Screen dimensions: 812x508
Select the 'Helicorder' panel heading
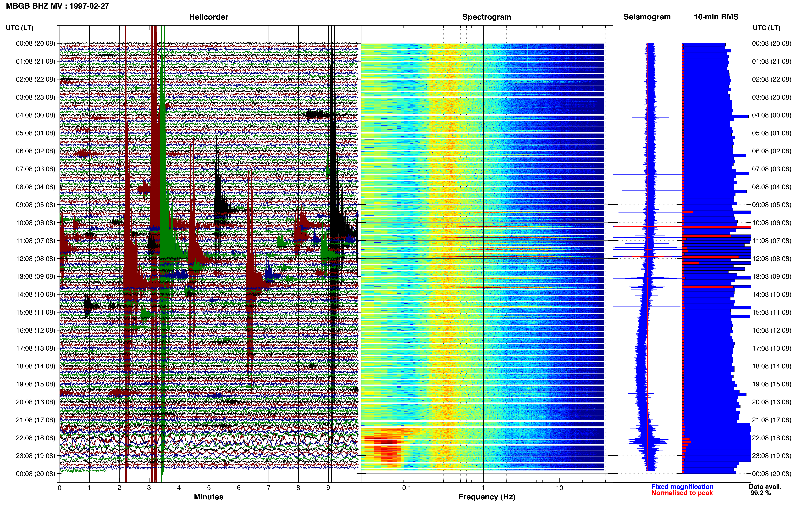pos(209,17)
